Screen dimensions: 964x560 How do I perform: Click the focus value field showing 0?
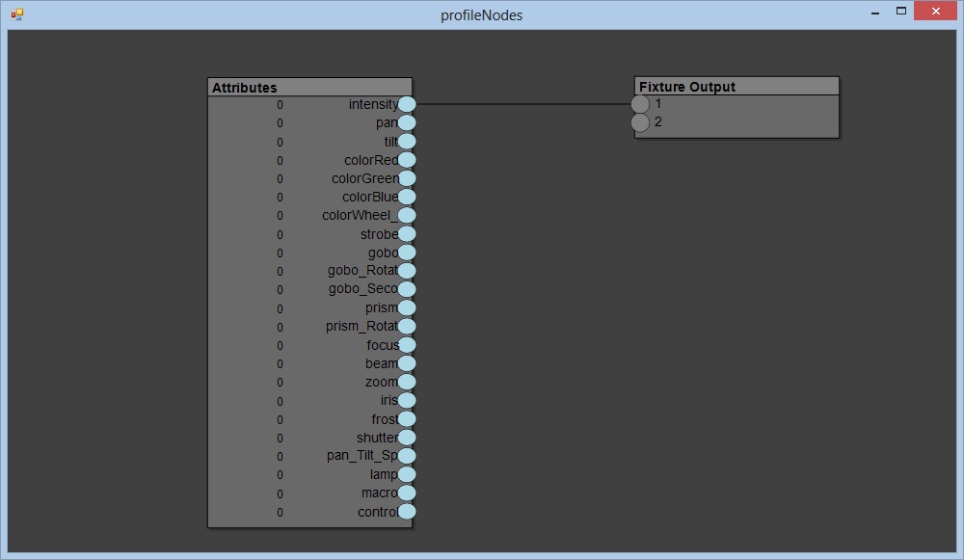[281, 345]
